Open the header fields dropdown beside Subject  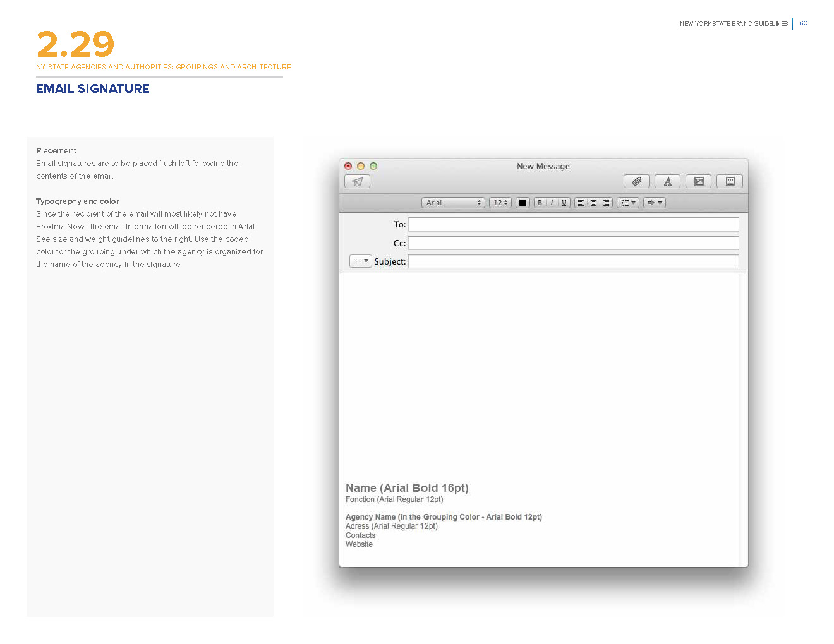point(360,261)
